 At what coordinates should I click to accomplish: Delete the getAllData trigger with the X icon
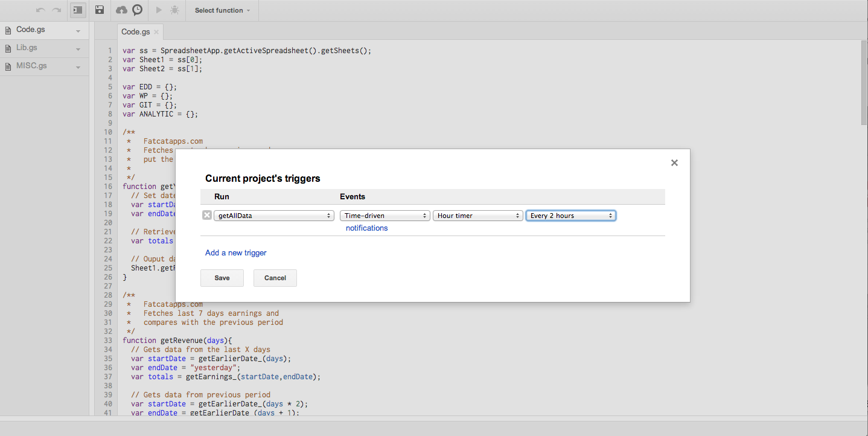[207, 216]
